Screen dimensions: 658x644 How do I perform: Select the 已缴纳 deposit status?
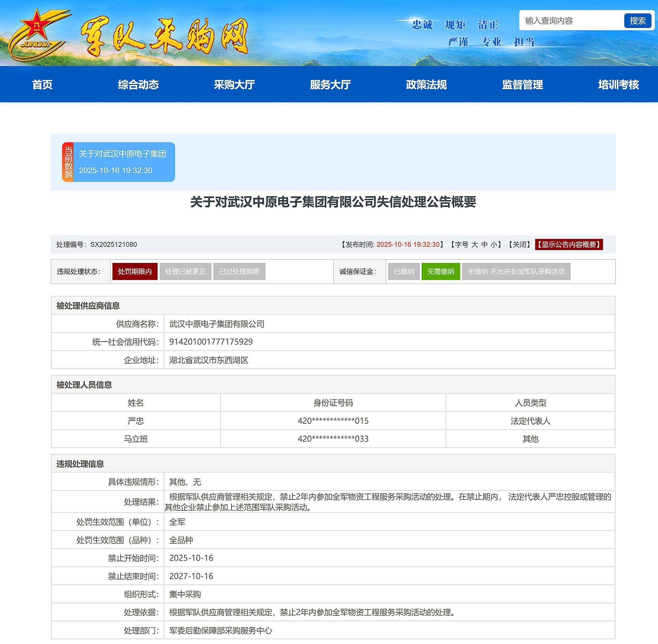(404, 271)
